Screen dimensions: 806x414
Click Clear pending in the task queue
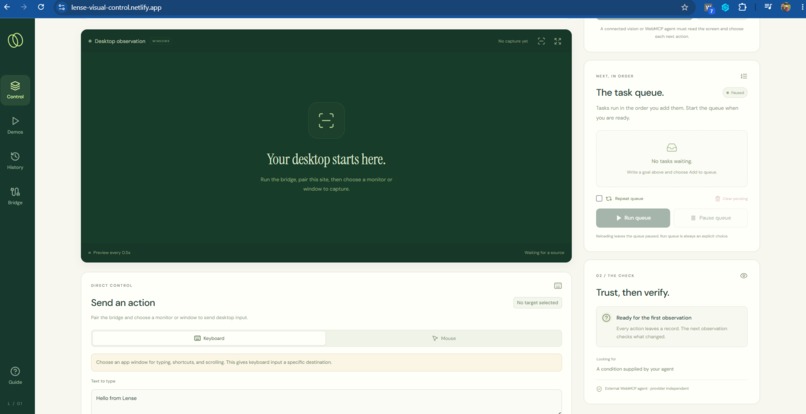(x=731, y=199)
